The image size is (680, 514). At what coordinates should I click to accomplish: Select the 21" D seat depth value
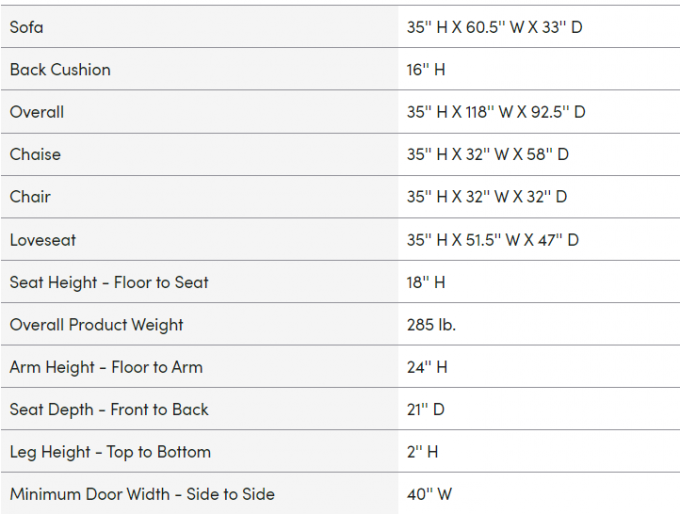click(426, 409)
